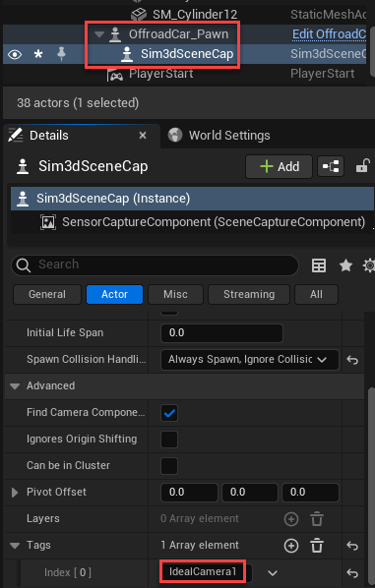Enable Ignores Origin Shifting checkbox
This screenshot has height=588, width=375.
point(169,440)
